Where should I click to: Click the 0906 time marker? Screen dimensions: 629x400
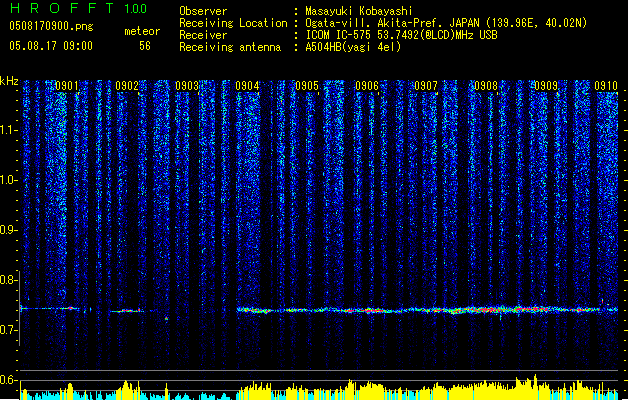pos(367,86)
